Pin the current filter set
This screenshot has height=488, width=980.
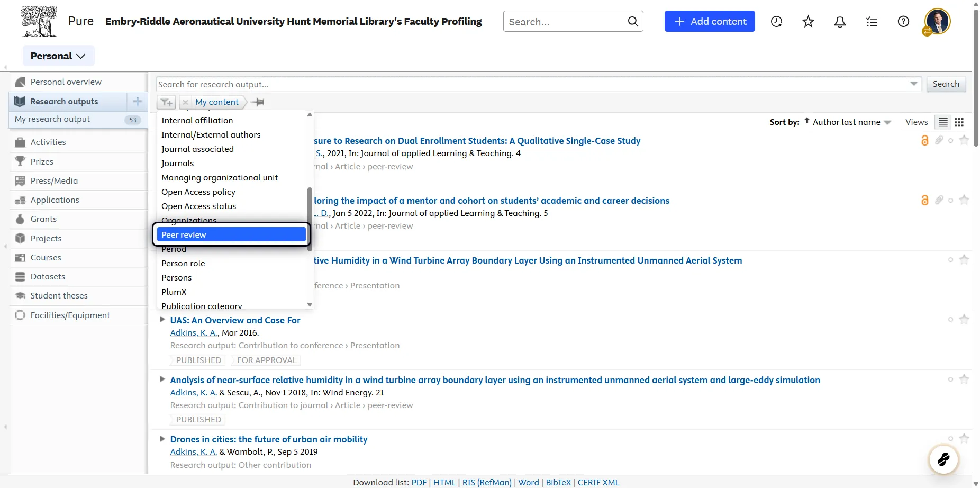(x=258, y=102)
